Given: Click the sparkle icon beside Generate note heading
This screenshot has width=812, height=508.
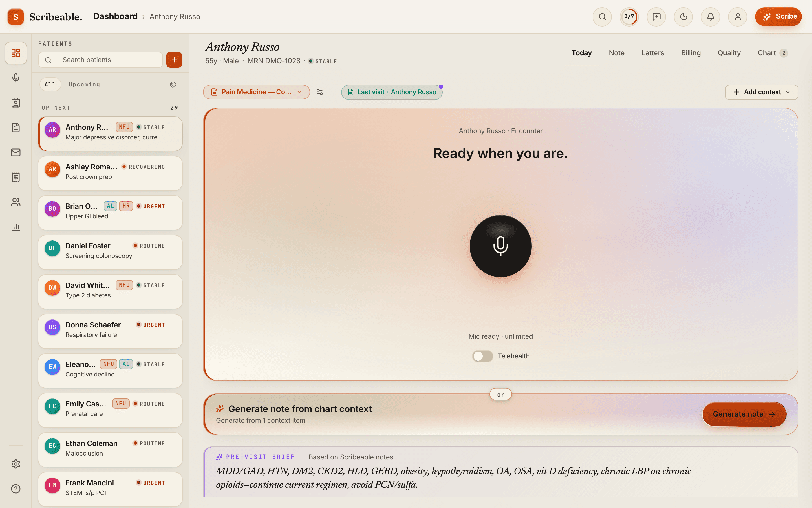Looking at the screenshot, I should point(220,409).
